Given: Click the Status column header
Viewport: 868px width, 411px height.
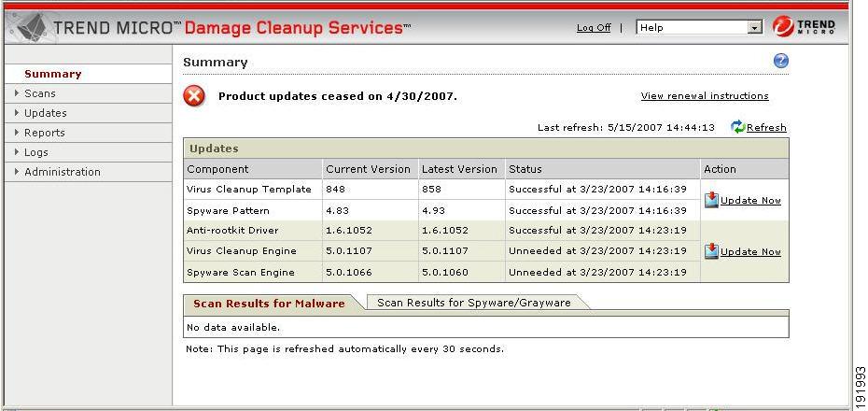Looking at the screenshot, I should tap(602, 169).
